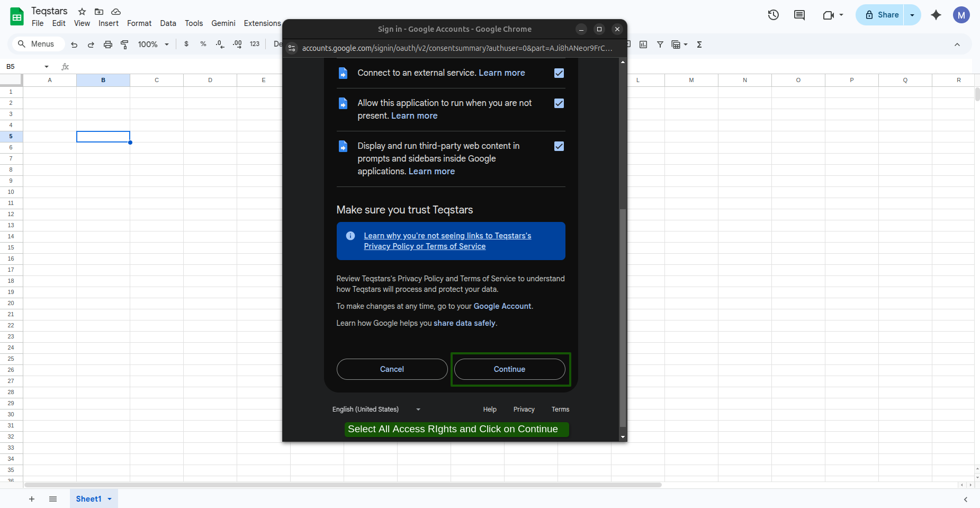Open the Google Account link
980x508 pixels.
pyautogui.click(x=502, y=306)
